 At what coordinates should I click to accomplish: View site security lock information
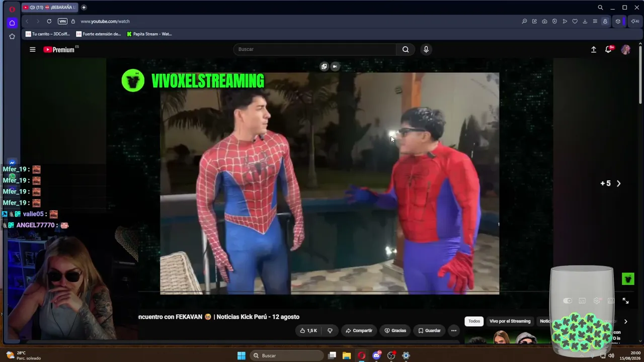[73, 21]
